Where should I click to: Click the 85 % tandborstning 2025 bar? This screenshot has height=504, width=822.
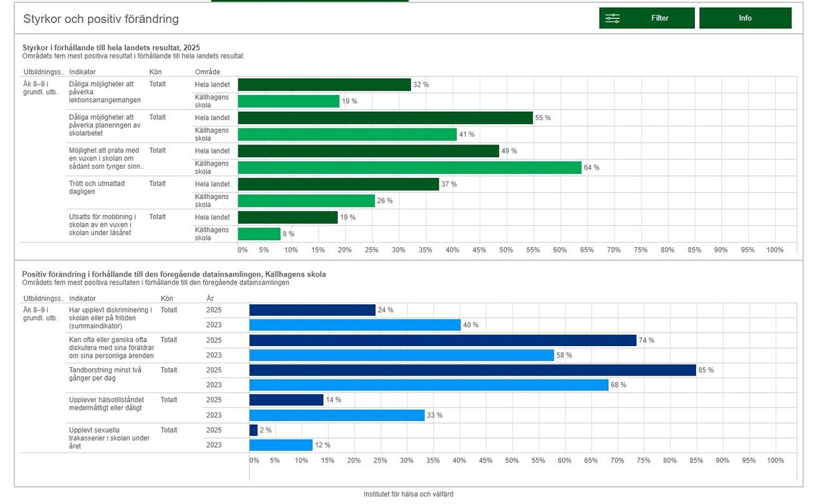pos(472,370)
